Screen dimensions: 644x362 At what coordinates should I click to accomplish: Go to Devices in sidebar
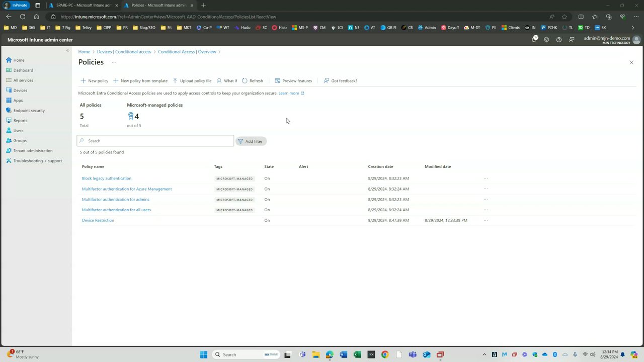(x=17, y=90)
